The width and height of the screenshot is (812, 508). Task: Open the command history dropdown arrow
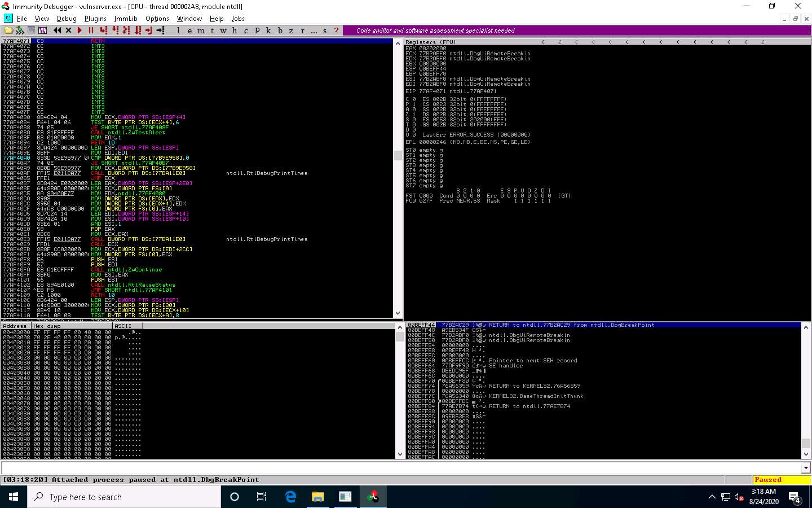coord(806,468)
